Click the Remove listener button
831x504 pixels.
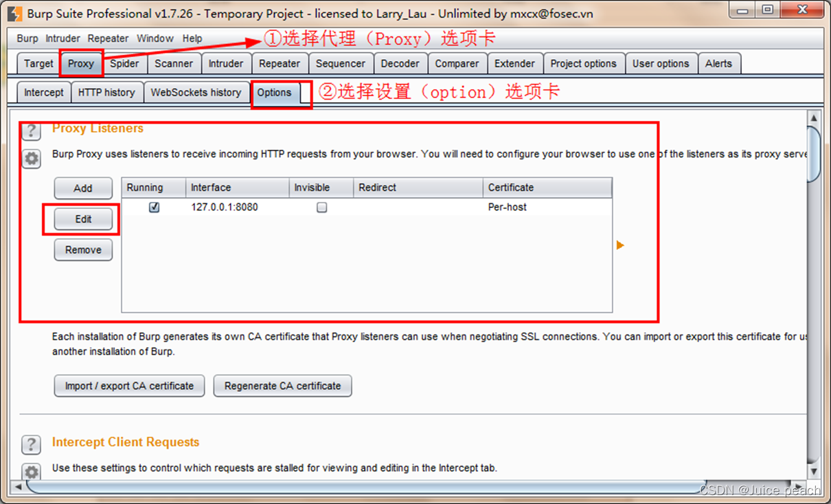tap(83, 250)
